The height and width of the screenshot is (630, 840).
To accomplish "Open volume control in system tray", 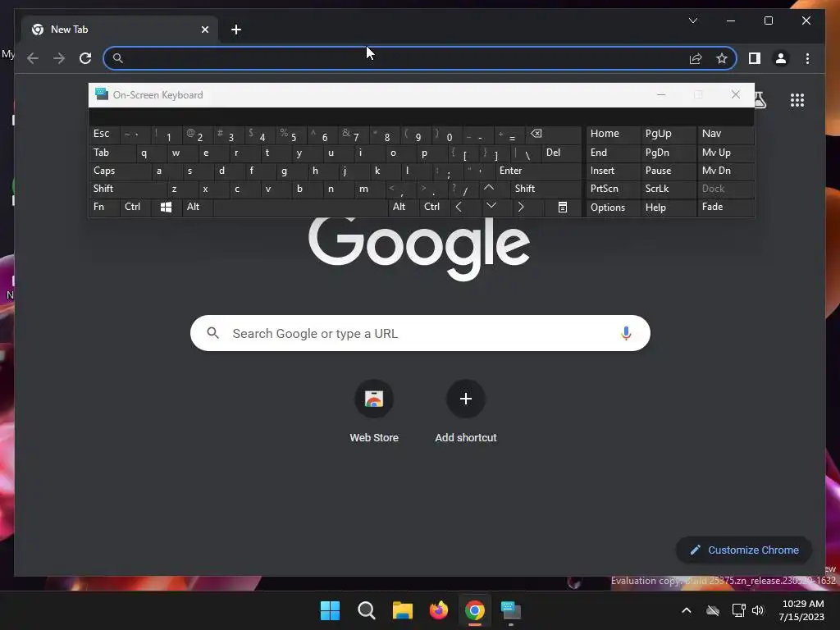I will pos(758,610).
